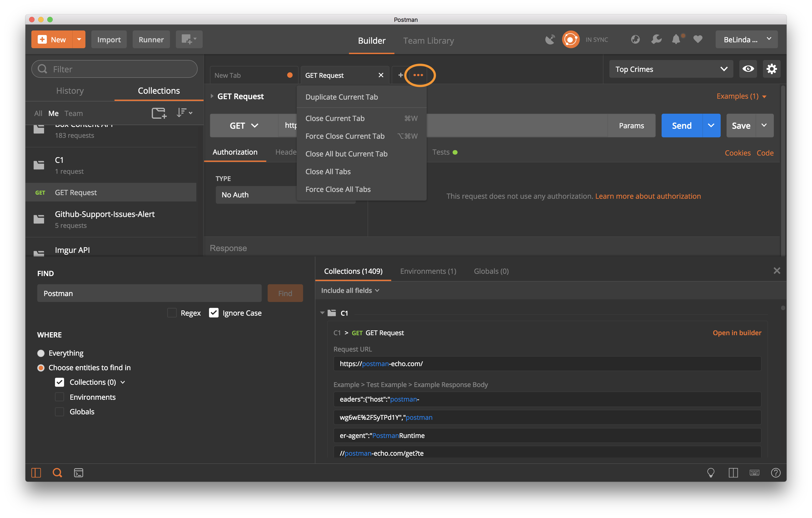The height and width of the screenshot is (518, 812).
Task: Click the eye environment quick look
Action: (x=748, y=69)
